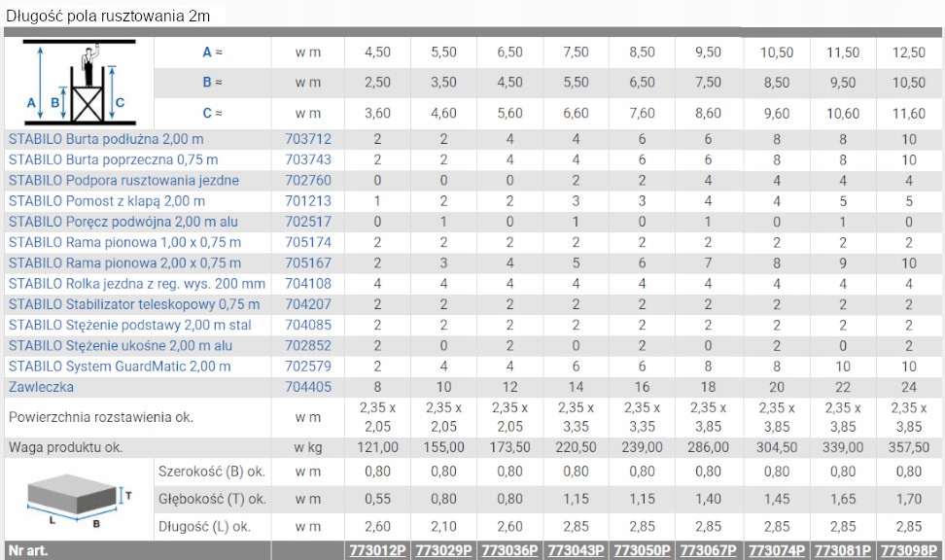Select STABILO Poręcz podwójna 2,00 m alu
945x560 pixels.
pyautogui.click(x=122, y=222)
